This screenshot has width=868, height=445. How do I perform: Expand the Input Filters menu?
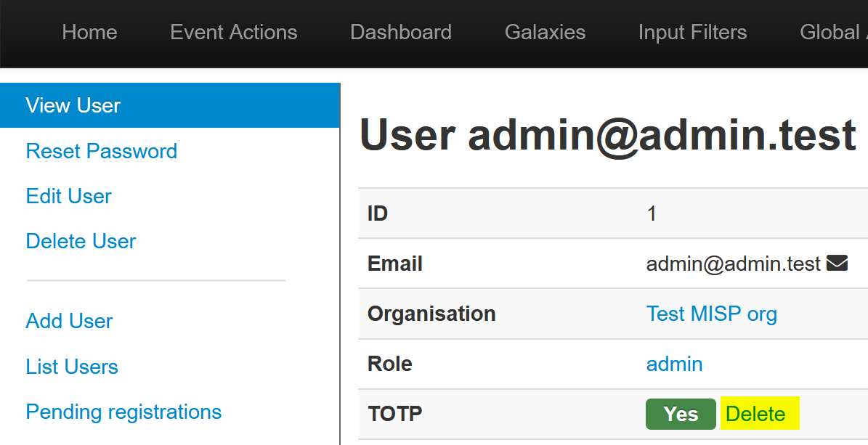pyautogui.click(x=692, y=33)
